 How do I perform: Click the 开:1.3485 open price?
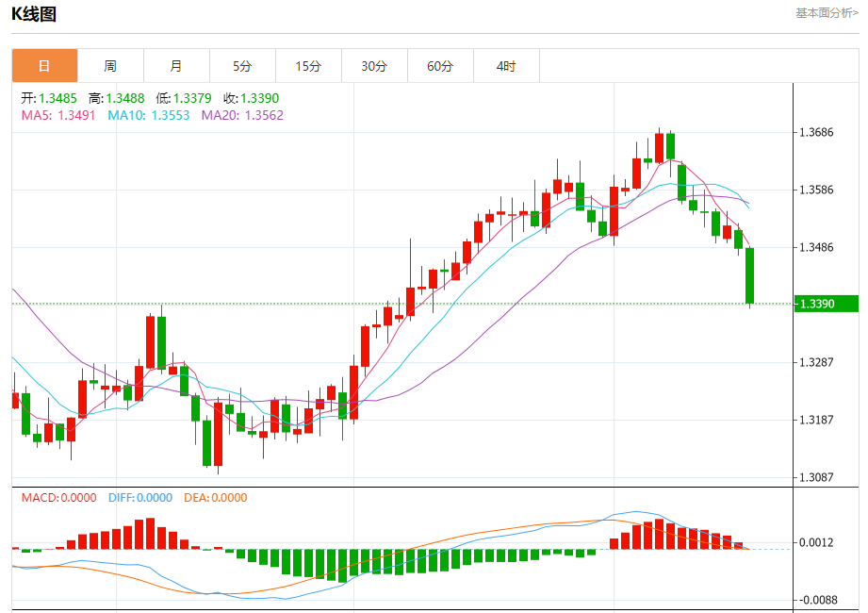pos(49,98)
